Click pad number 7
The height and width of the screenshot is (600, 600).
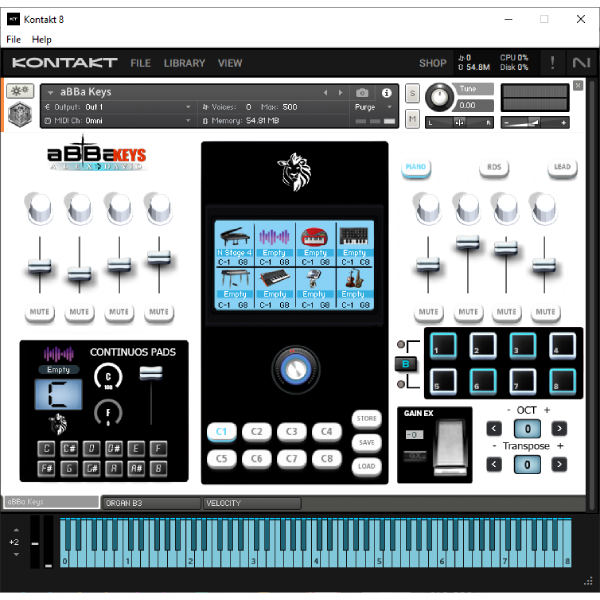click(523, 381)
